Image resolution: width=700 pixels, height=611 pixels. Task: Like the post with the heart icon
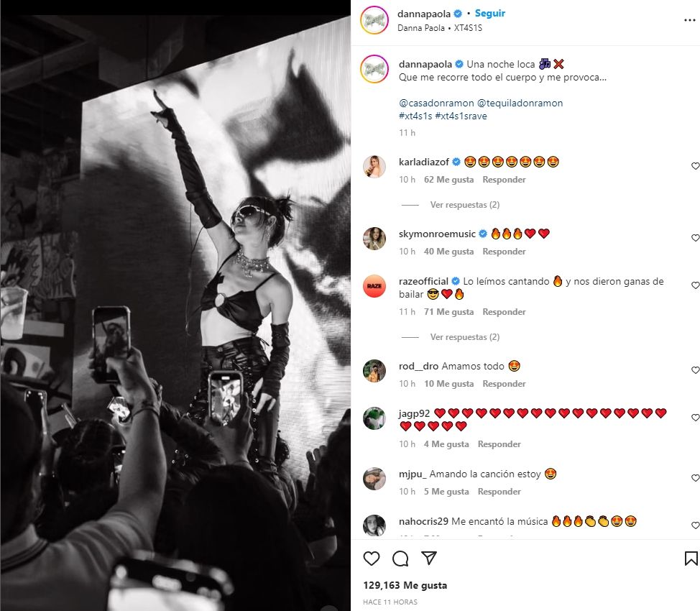(x=372, y=559)
